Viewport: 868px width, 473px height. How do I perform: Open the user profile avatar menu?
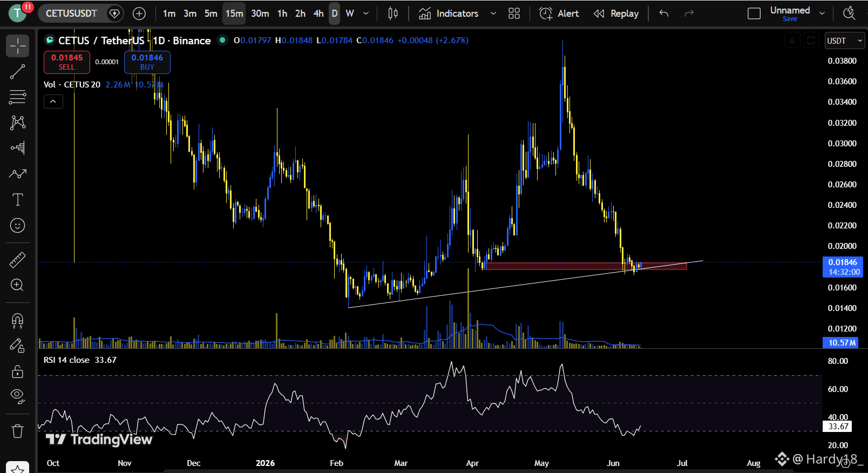click(x=17, y=13)
